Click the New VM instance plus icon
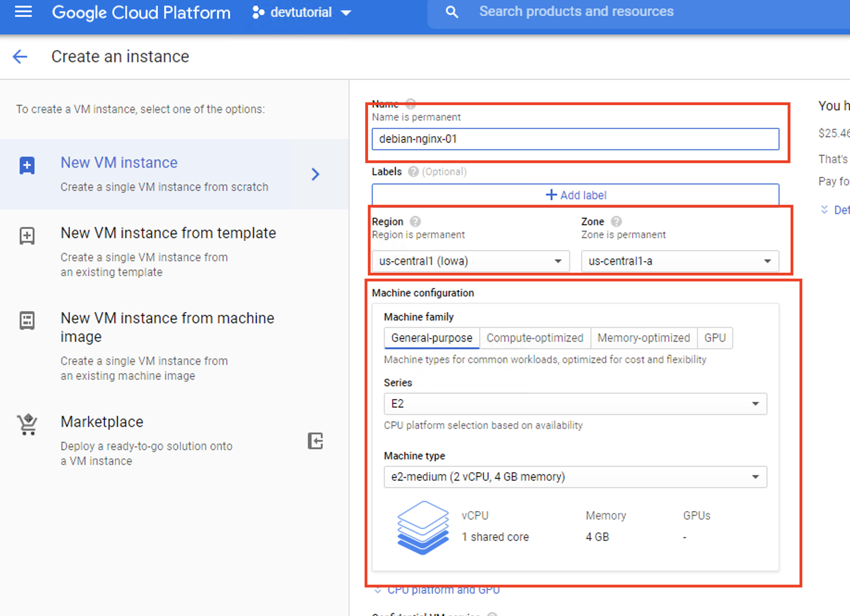 pos(27,165)
